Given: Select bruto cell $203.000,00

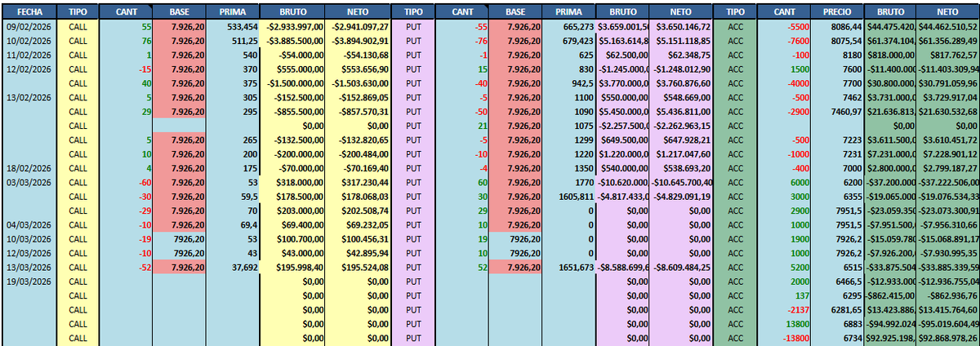Looking at the screenshot, I should click(292, 211).
